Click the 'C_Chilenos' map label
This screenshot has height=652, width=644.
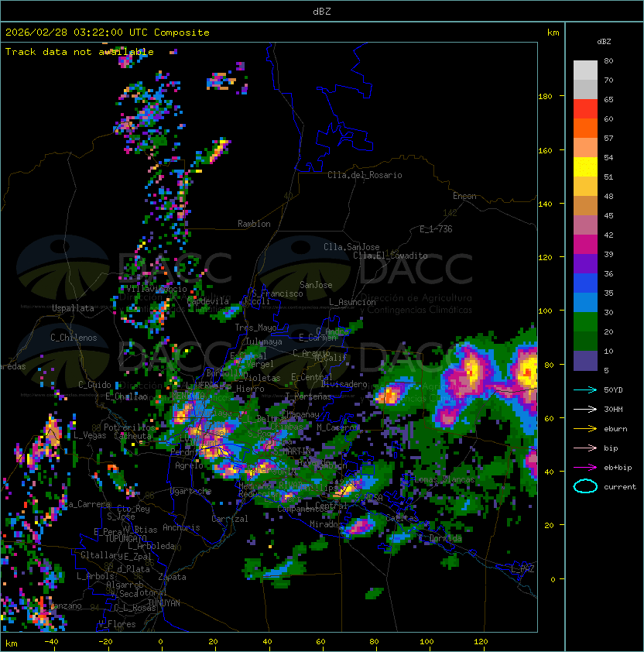point(74,338)
